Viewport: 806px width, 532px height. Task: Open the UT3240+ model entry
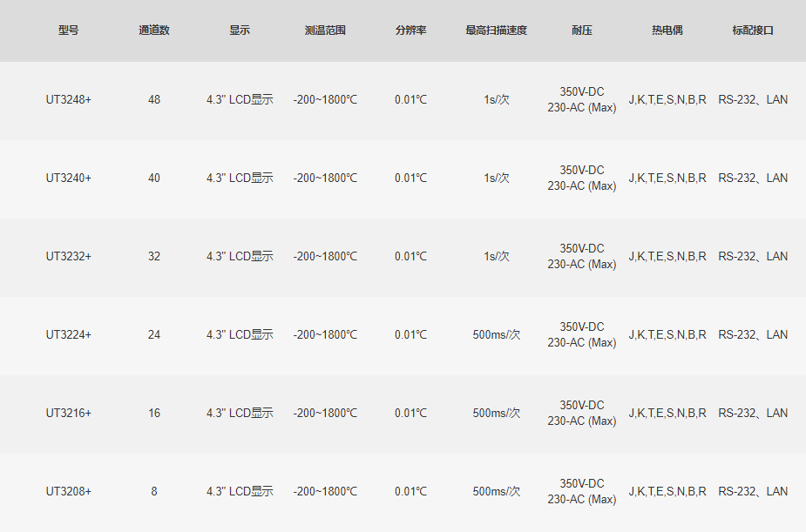pos(68,178)
